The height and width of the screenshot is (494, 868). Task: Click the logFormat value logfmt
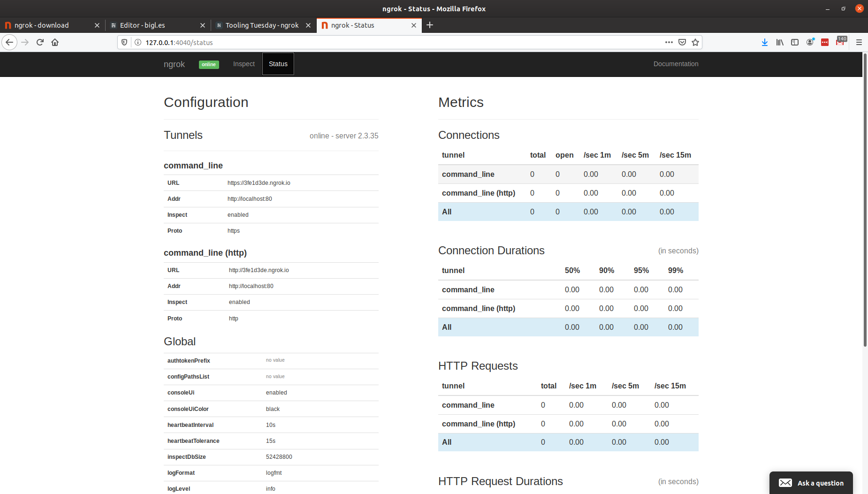coord(274,473)
